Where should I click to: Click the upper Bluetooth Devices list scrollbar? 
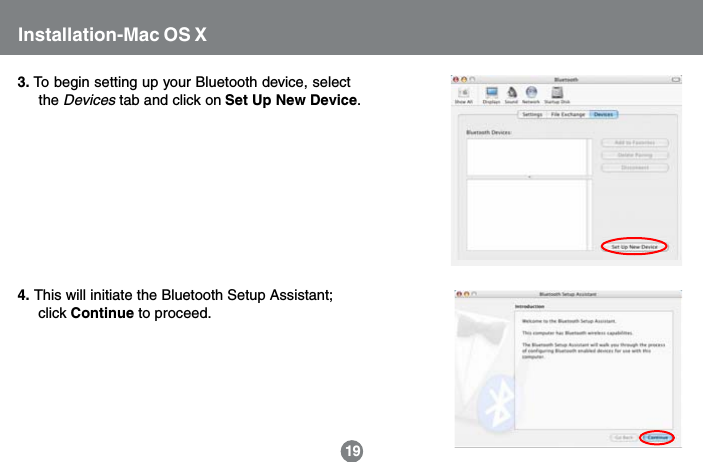coord(590,157)
